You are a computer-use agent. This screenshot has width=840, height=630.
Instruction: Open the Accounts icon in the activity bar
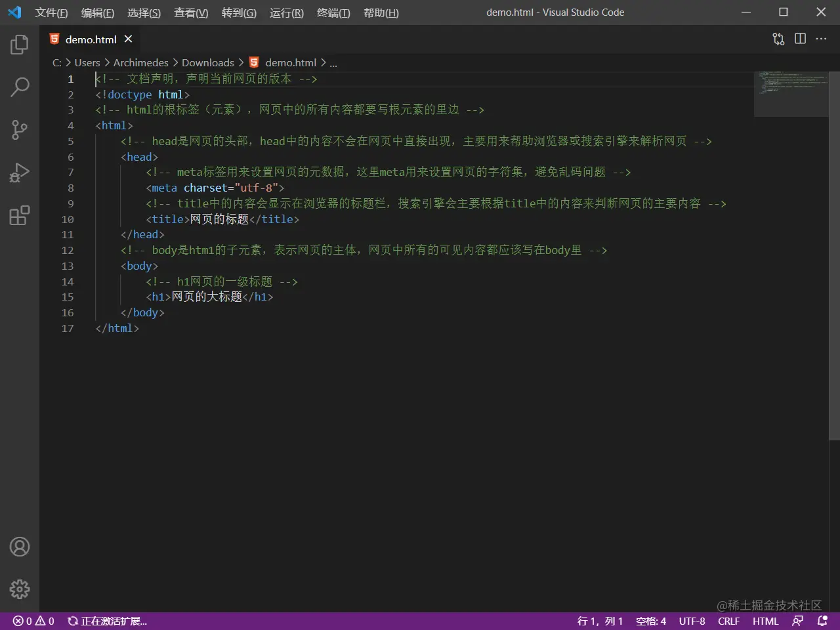[x=19, y=546]
